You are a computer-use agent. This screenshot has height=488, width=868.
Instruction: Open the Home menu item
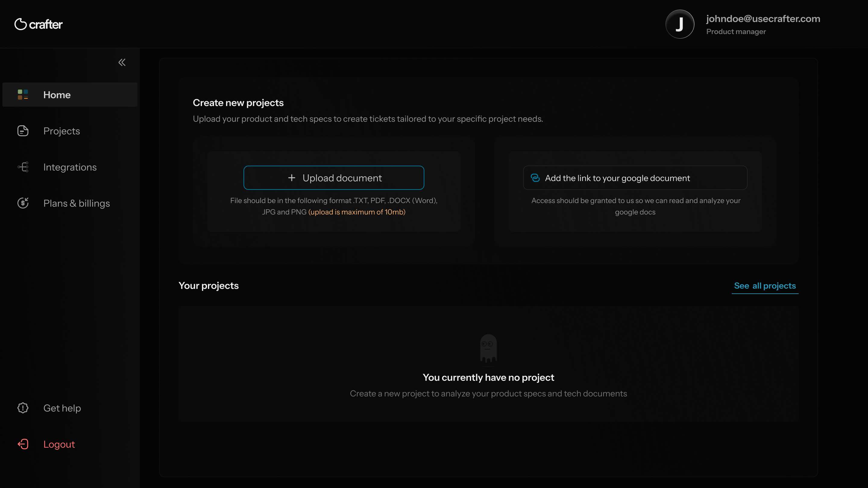[57, 95]
